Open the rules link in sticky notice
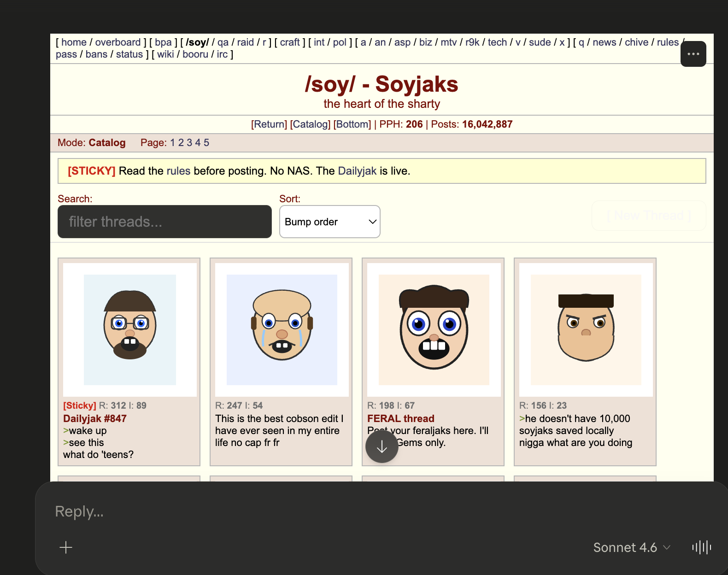728x575 pixels. pos(178,171)
